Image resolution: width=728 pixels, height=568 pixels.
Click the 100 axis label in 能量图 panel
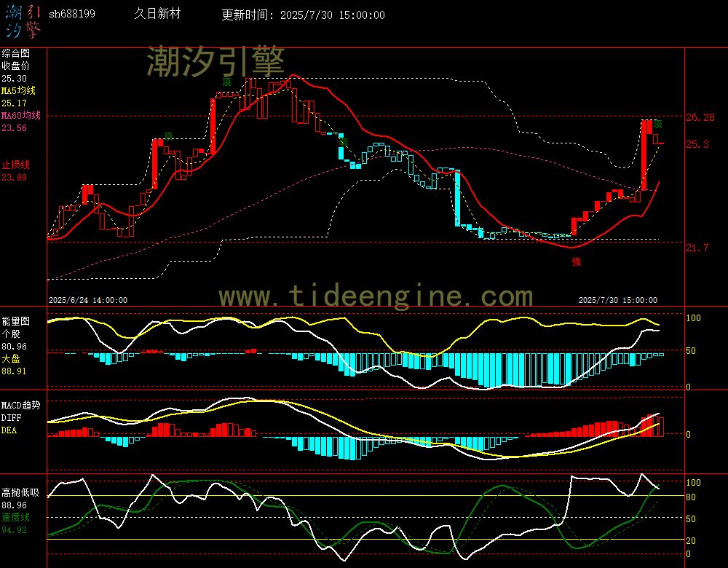(x=693, y=318)
